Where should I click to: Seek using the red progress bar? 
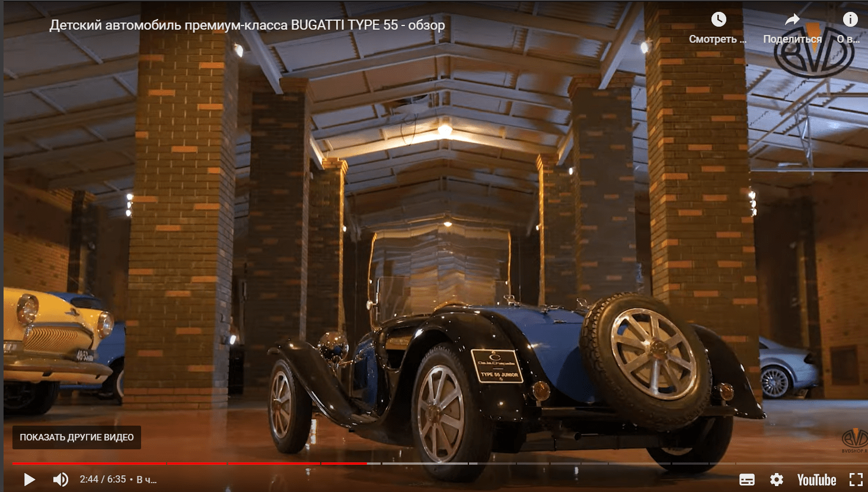[190, 463]
